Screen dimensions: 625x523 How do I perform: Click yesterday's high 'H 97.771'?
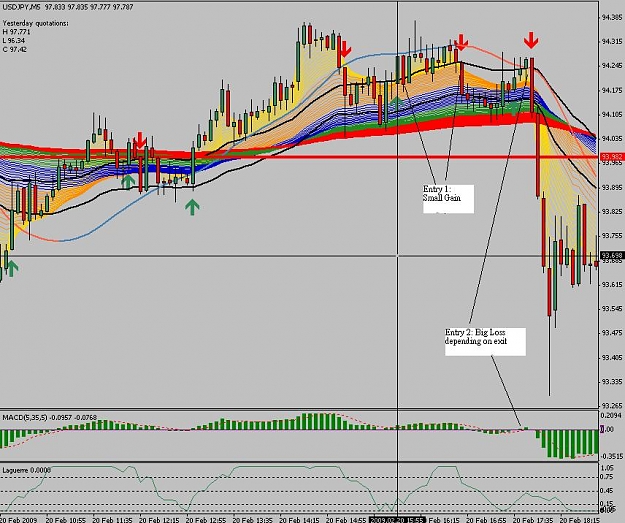[16, 32]
